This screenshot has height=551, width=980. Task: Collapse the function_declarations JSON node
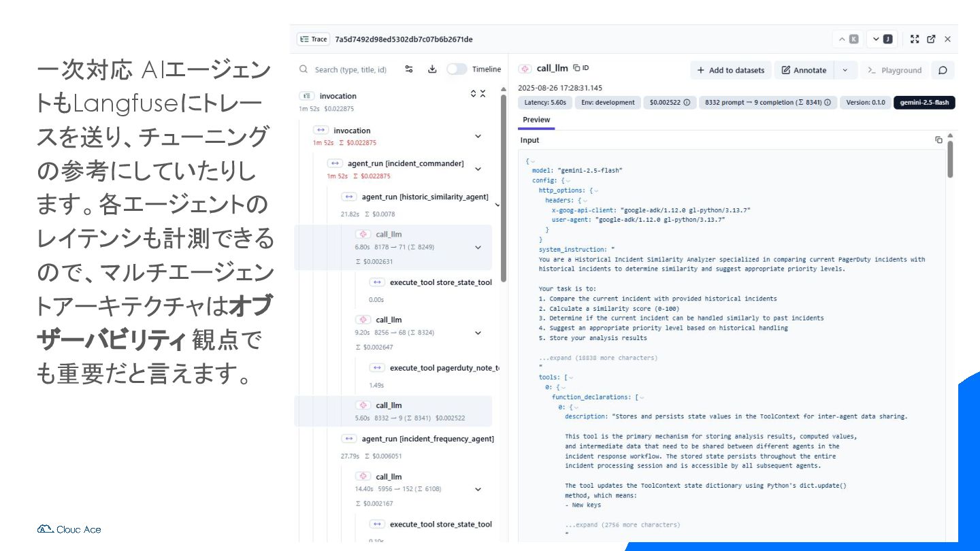click(x=642, y=397)
